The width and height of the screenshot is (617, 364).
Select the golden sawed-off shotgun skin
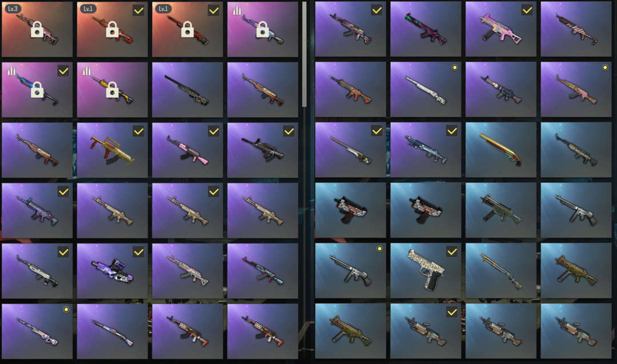point(500,150)
